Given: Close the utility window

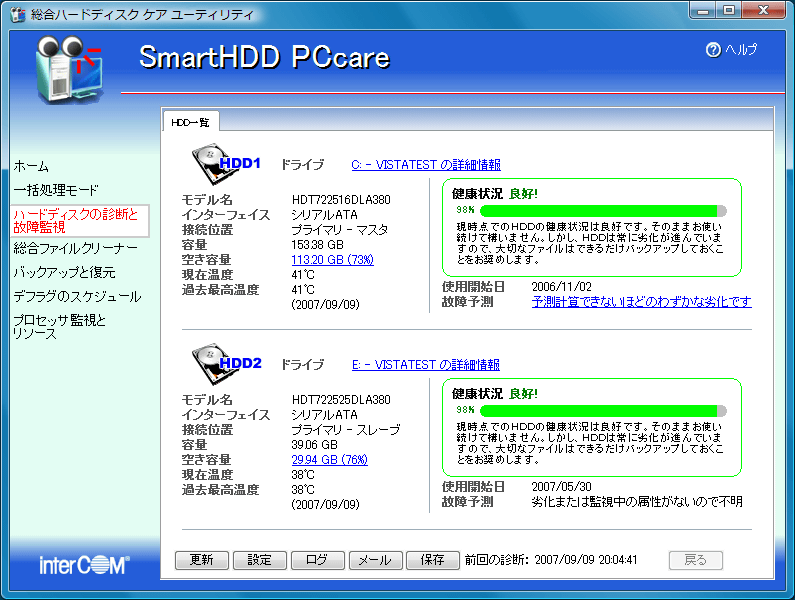Looking at the screenshot, I should (x=764, y=10).
